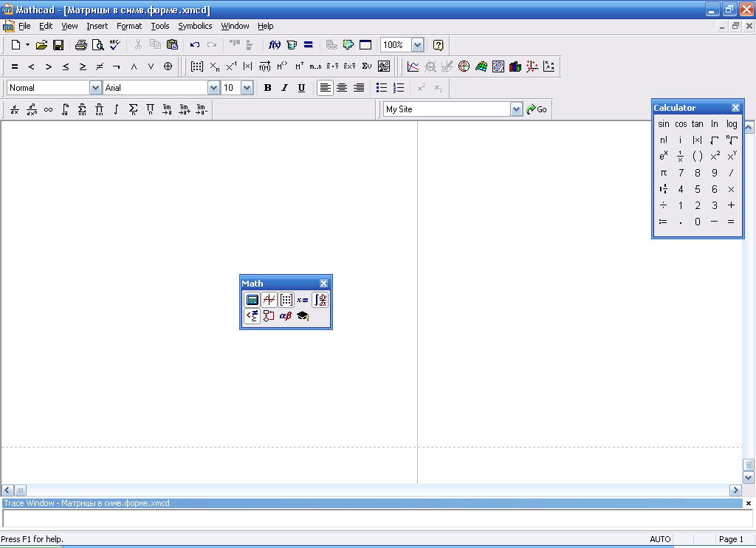Screen dimensions: 756x548
Task: Open the Insert menu
Action: [97, 26]
